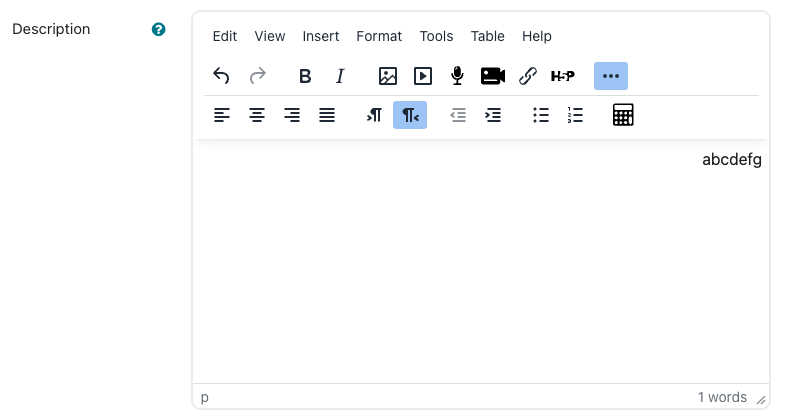Click the p element path in status bar
786x420 pixels.
tap(205, 397)
